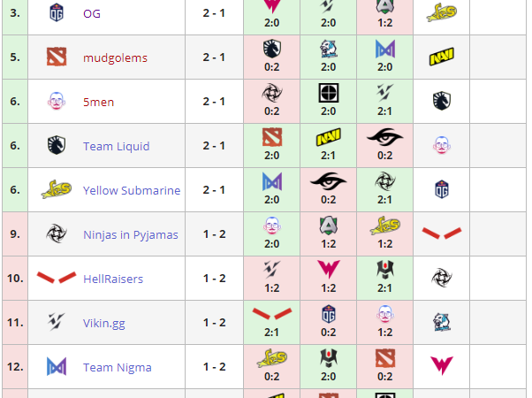532x398 pixels.
Task: Click Natus Vincere logo in Team Liquid's 2:1 match
Action: 328,137
